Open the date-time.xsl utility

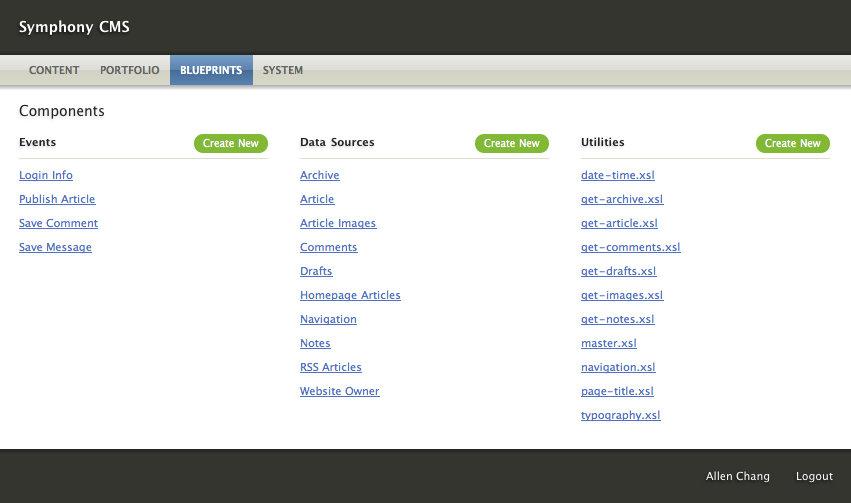point(618,176)
